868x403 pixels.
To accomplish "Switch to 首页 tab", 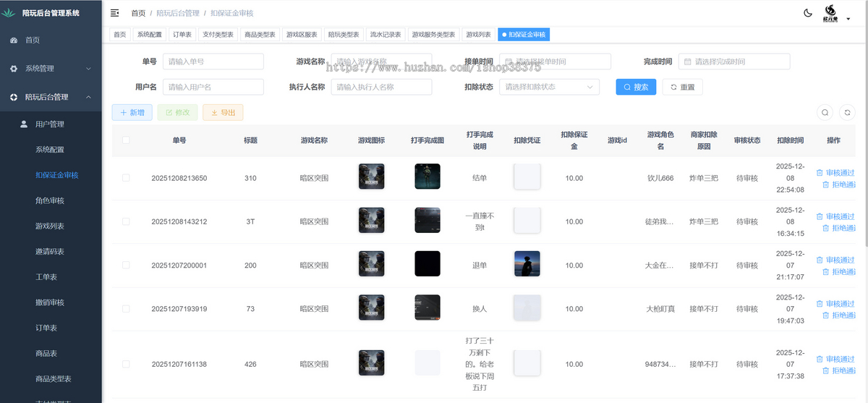I will point(119,35).
